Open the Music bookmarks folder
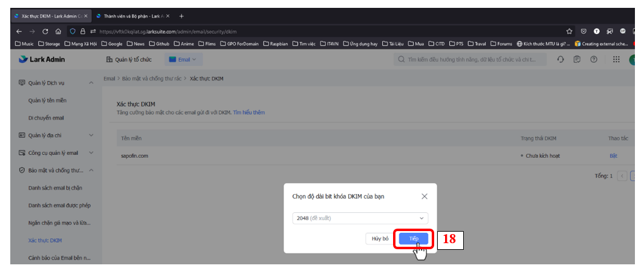 (x=24, y=44)
